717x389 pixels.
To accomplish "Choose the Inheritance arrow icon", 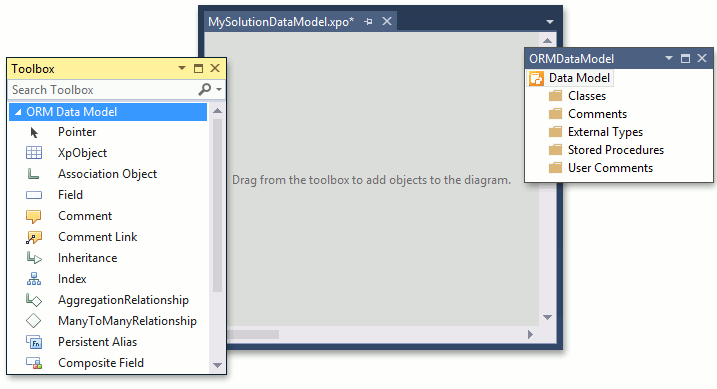I will click(x=34, y=258).
